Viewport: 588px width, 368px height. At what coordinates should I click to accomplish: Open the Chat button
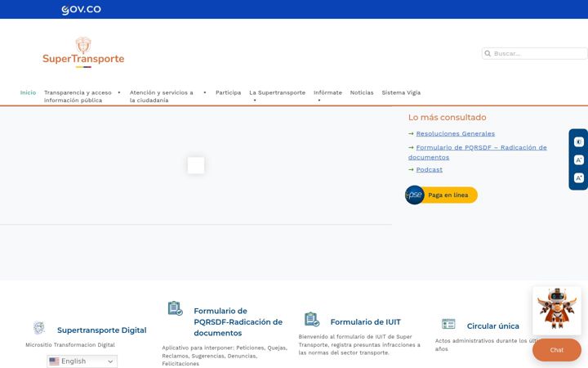point(557,350)
